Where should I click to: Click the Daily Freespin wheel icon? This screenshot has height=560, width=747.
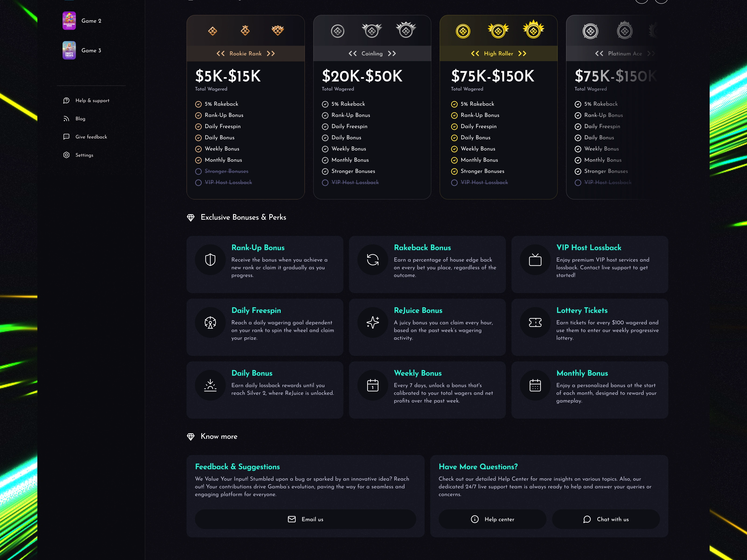[x=210, y=322]
